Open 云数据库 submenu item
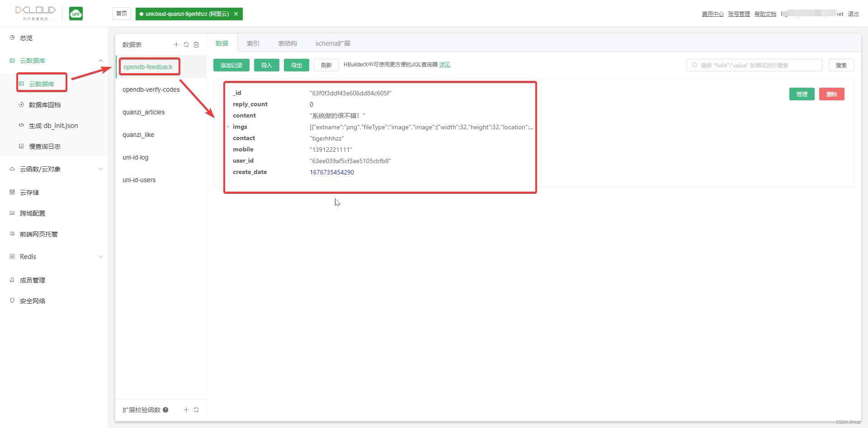This screenshot has width=868, height=428. 54,84
